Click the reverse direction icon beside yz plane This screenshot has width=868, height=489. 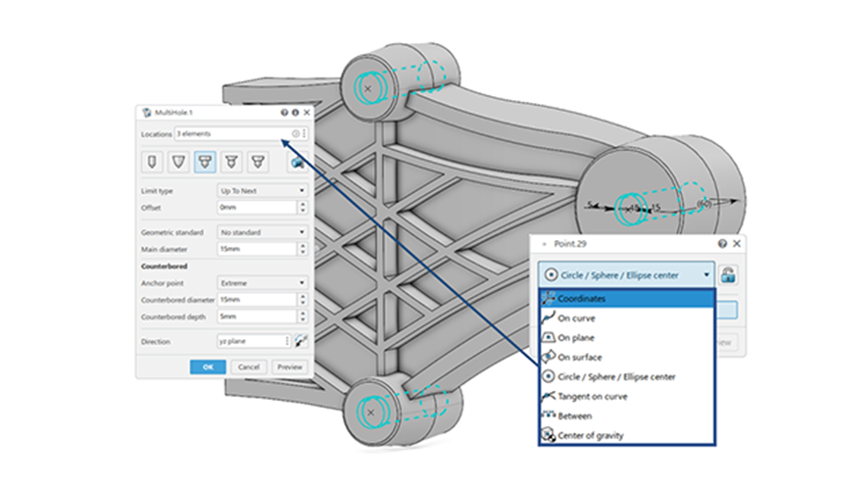click(x=302, y=341)
